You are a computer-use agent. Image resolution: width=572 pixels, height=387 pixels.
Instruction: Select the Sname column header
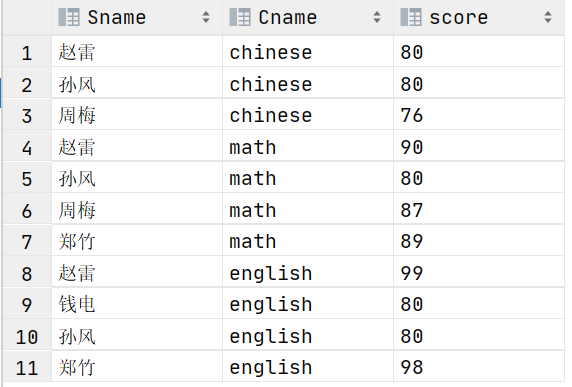[x=137, y=17]
